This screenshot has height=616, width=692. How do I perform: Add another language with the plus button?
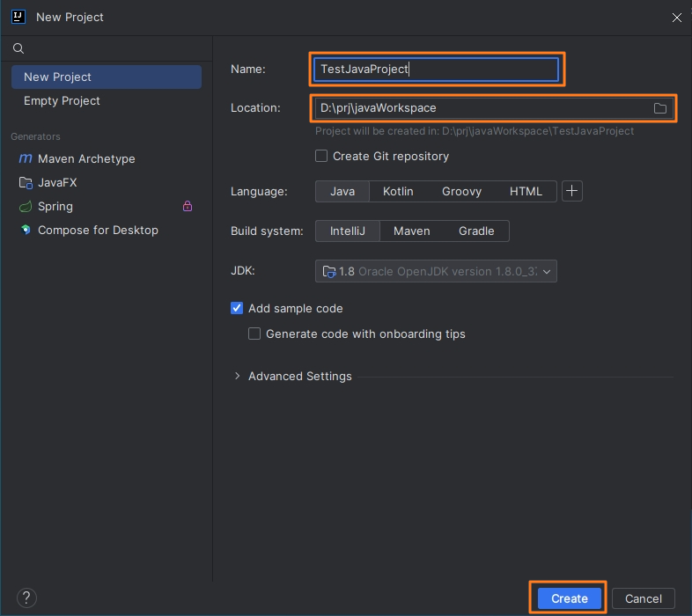pyautogui.click(x=572, y=191)
